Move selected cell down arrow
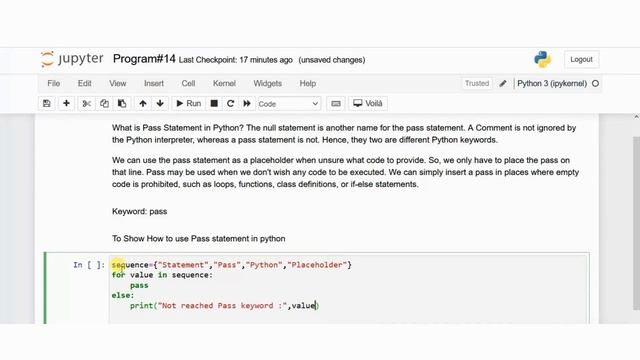640x360 pixels. [x=160, y=104]
